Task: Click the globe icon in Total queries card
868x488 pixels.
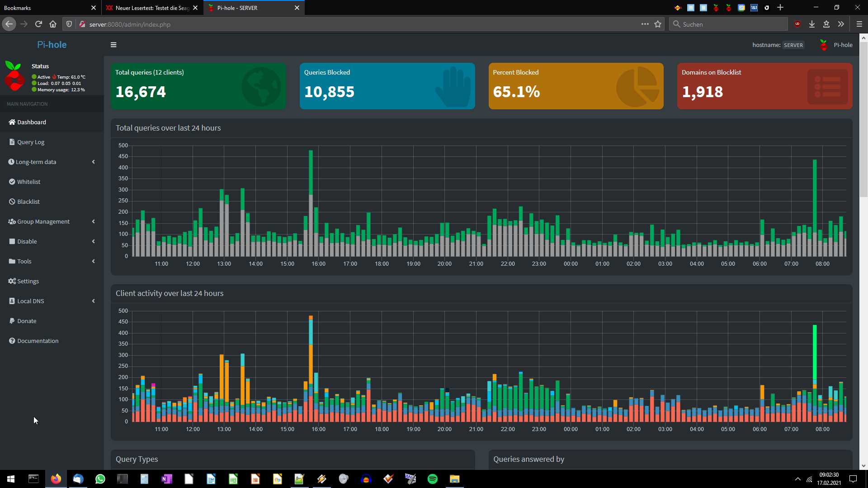Action: 261,87
